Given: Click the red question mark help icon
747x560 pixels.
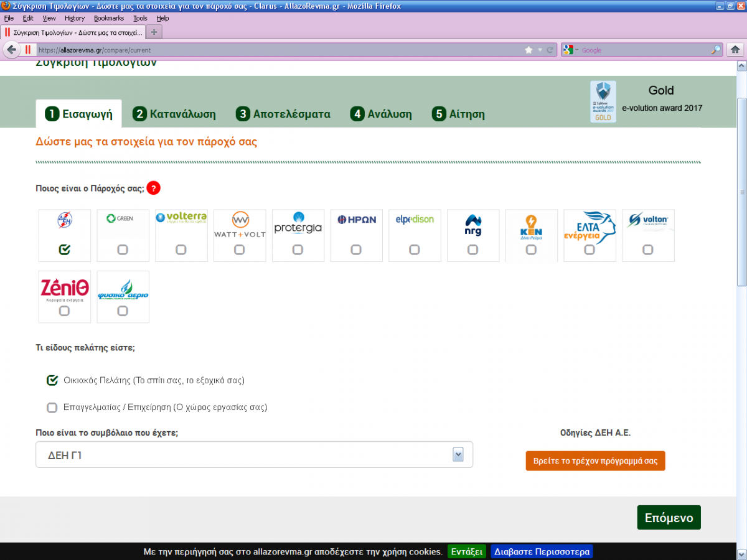Looking at the screenshot, I should point(154,189).
